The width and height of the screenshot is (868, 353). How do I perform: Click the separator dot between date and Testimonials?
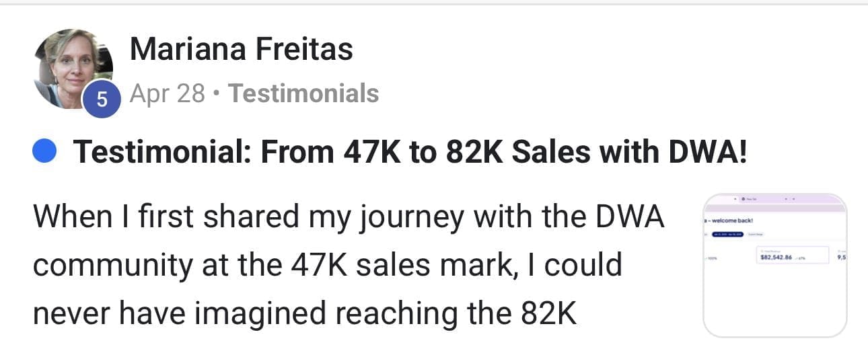pos(217,93)
